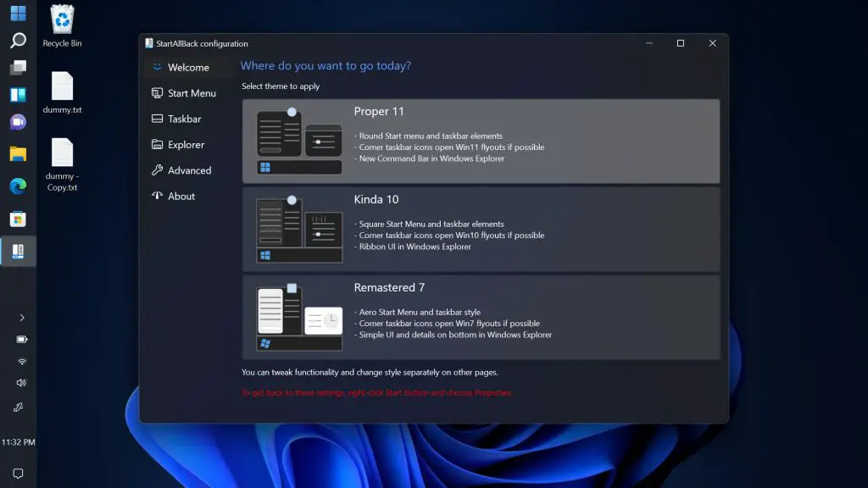Open clock showing 11:32 PM
The width and height of the screenshot is (868, 488).
coord(19,442)
